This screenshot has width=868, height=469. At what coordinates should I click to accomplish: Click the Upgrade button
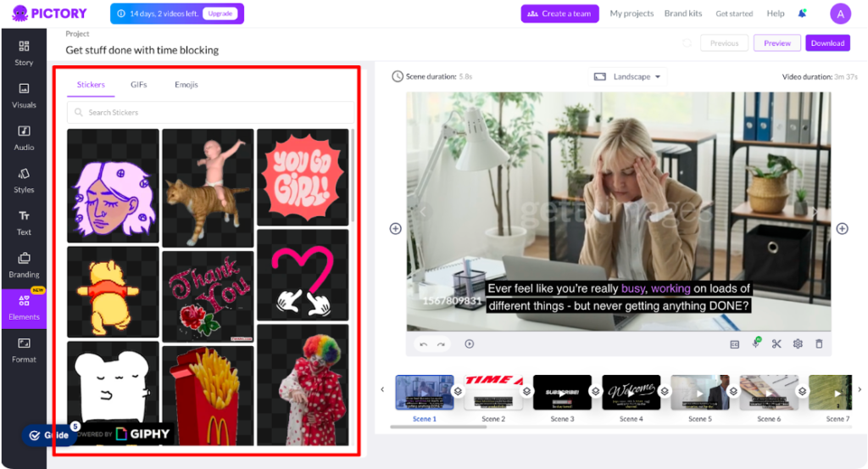coord(219,14)
